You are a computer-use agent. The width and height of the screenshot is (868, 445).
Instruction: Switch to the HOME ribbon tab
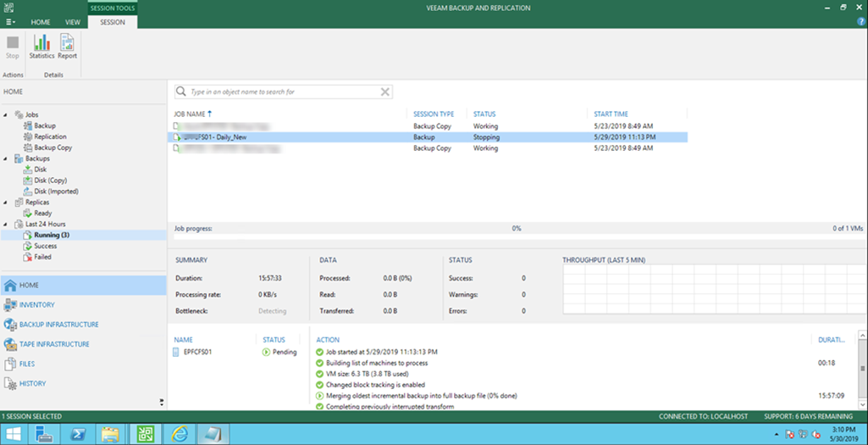(x=41, y=22)
